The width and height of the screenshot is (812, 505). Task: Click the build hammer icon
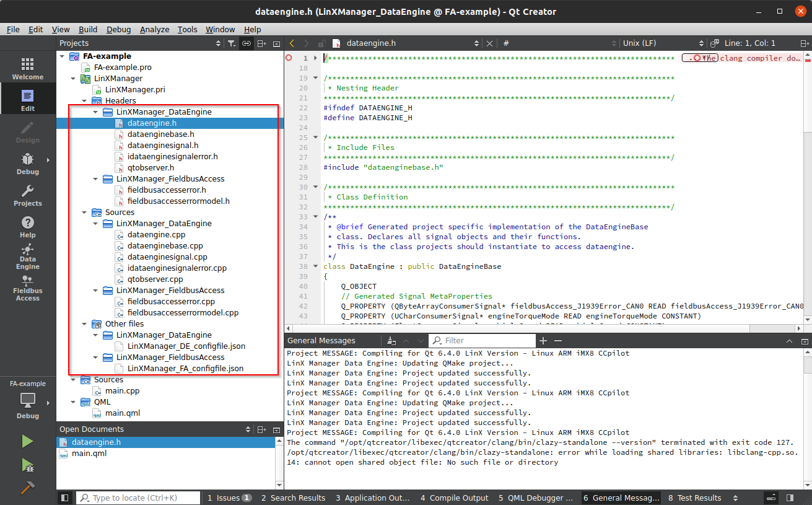point(27,488)
